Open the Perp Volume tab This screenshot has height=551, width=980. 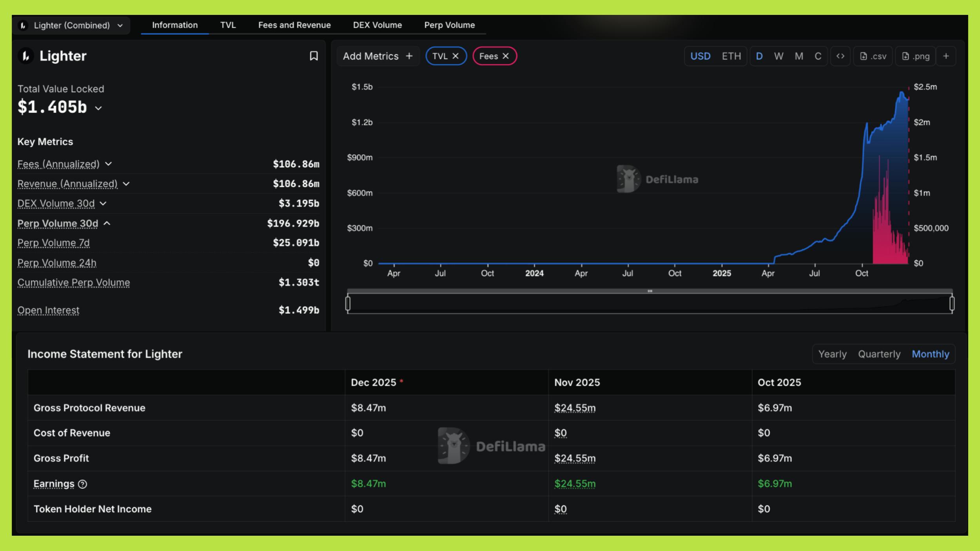pyautogui.click(x=449, y=25)
